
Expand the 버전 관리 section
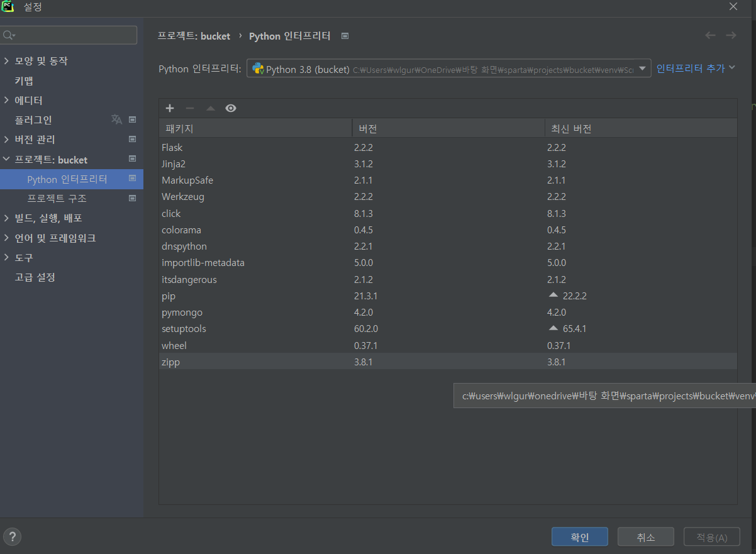click(6, 139)
